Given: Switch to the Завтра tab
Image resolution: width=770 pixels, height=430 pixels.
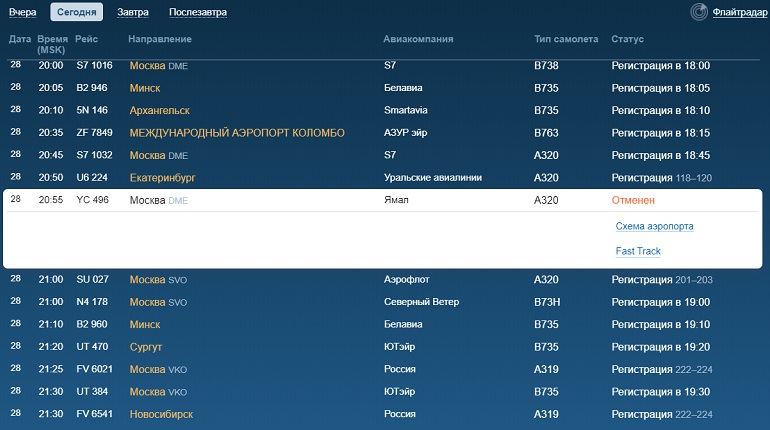Looking at the screenshot, I should tap(133, 12).
